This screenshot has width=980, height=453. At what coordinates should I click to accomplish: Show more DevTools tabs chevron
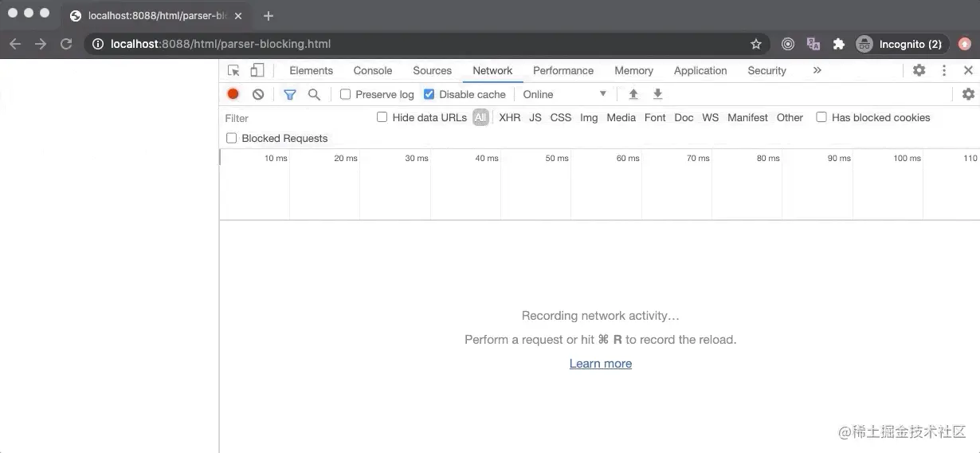click(817, 70)
